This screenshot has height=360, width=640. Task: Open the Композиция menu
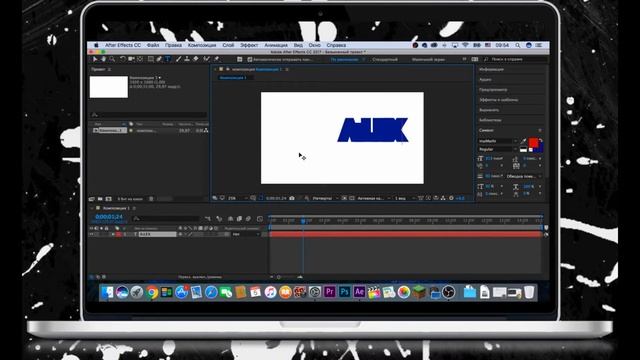click(x=202, y=45)
